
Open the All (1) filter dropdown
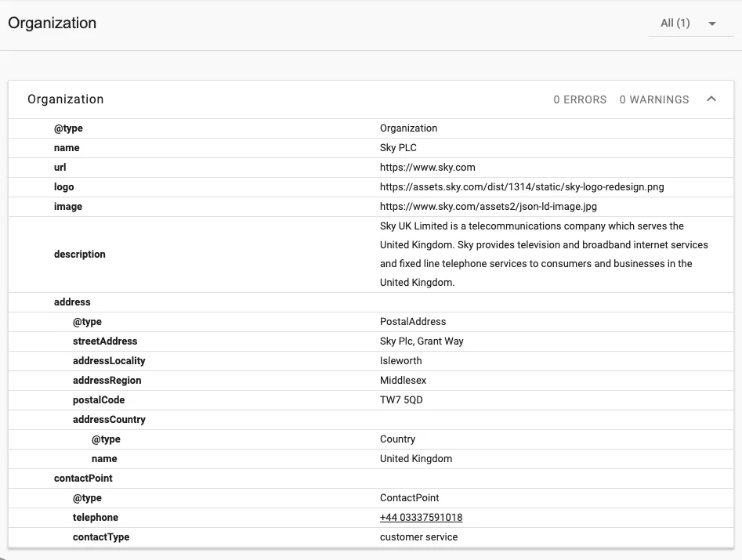[x=688, y=23]
